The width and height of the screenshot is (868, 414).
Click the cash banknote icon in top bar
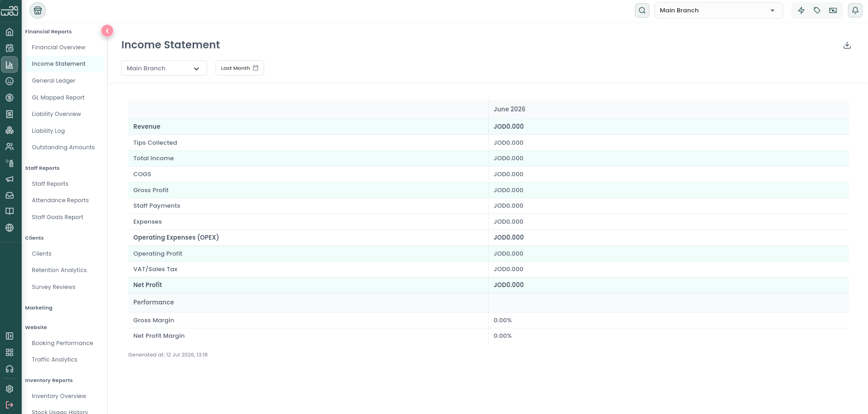[833, 10]
